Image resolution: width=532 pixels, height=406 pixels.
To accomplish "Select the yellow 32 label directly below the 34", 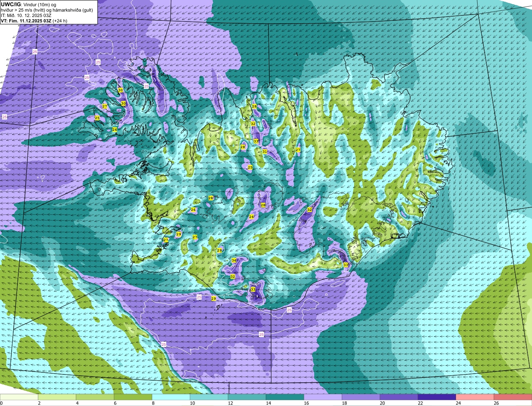I will 233,276.
